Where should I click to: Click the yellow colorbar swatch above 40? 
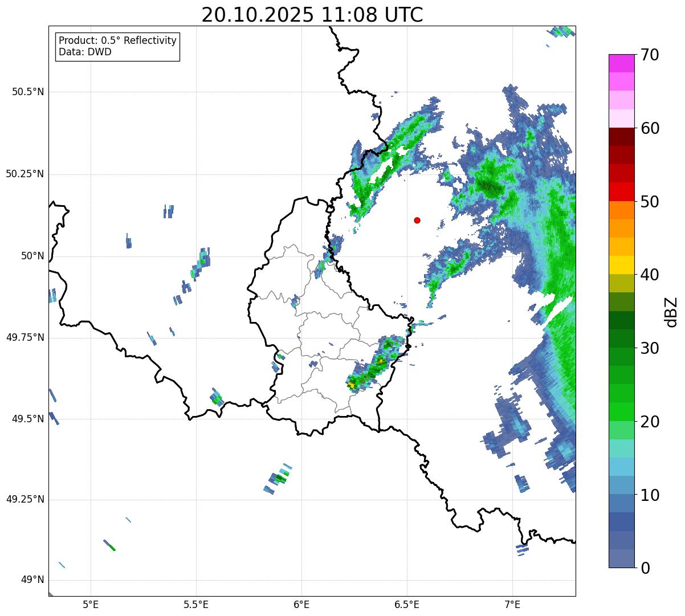pos(622,265)
